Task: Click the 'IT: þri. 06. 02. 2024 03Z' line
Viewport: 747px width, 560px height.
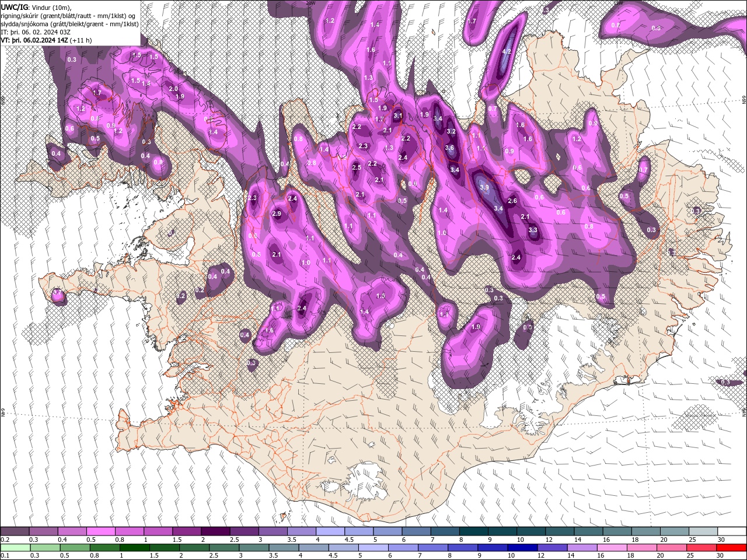Action: [x=36, y=32]
